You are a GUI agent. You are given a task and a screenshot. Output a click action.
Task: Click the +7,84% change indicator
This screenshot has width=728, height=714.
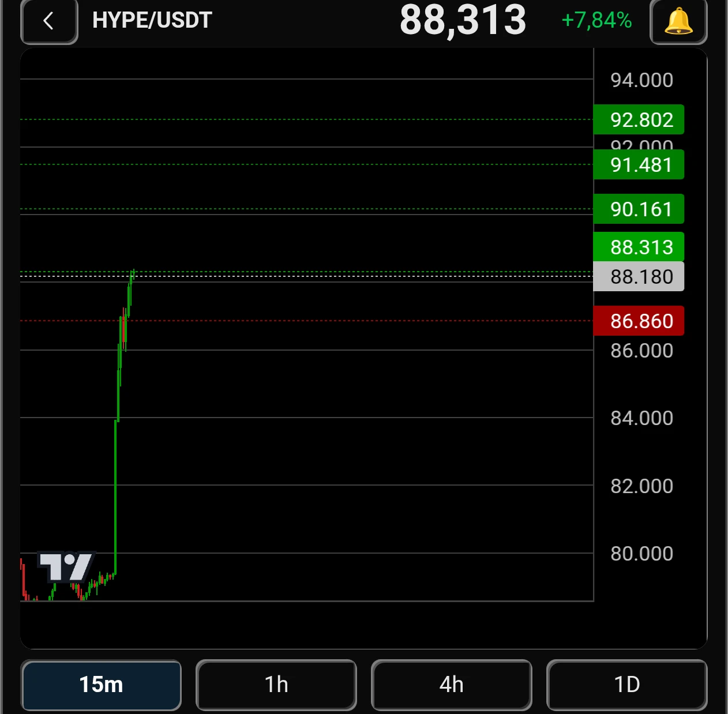click(x=596, y=20)
